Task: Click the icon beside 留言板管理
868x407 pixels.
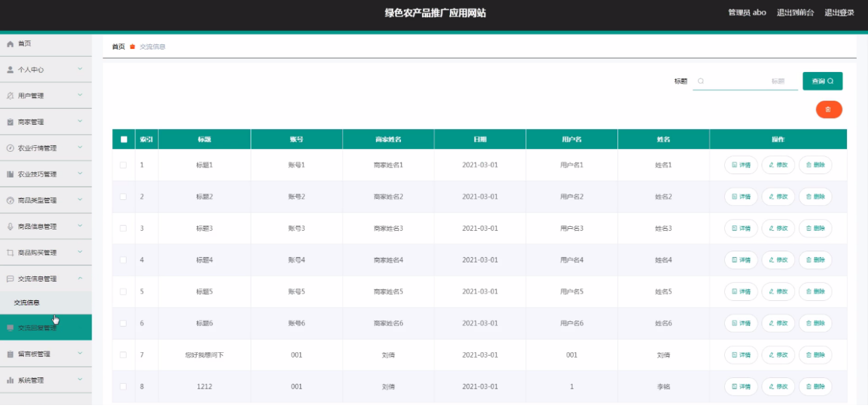Action: click(x=10, y=354)
